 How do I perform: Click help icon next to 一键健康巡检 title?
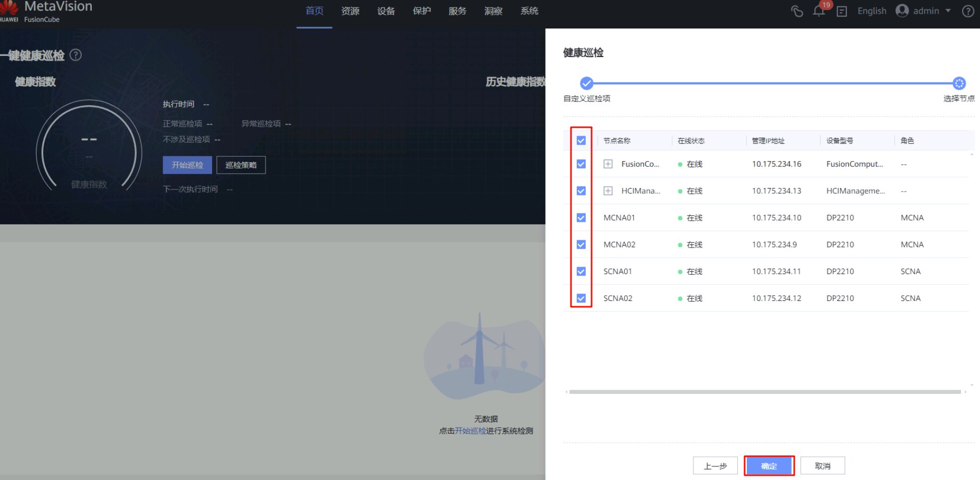click(x=76, y=55)
